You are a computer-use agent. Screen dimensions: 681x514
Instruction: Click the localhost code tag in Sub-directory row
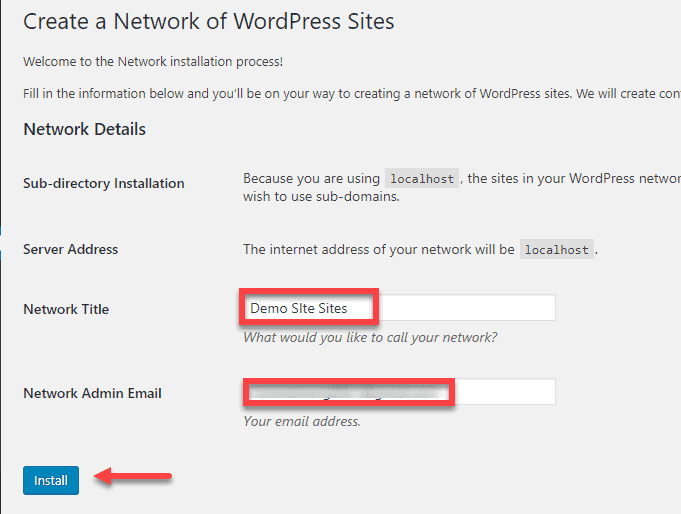[422, 179]
